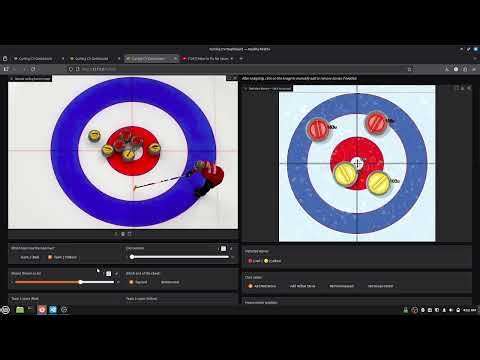This screenshot has width=480, height=360.
Task: Choose the fourth click action radio option
Action: [x=378, y=286]
